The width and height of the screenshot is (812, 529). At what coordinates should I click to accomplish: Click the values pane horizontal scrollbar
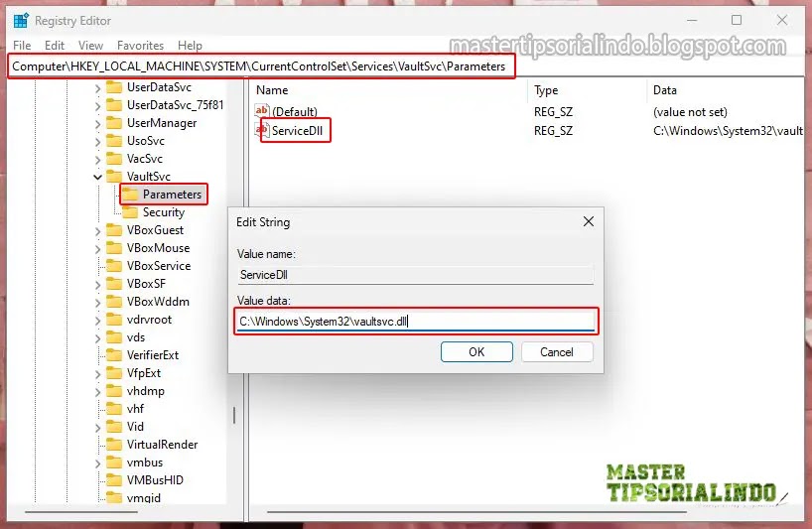coord(476,512)
